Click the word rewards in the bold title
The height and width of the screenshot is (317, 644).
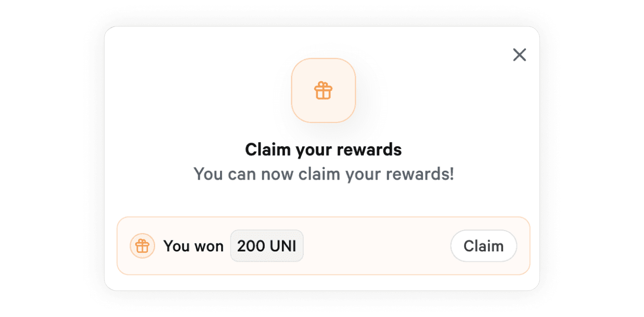(369, 150)
